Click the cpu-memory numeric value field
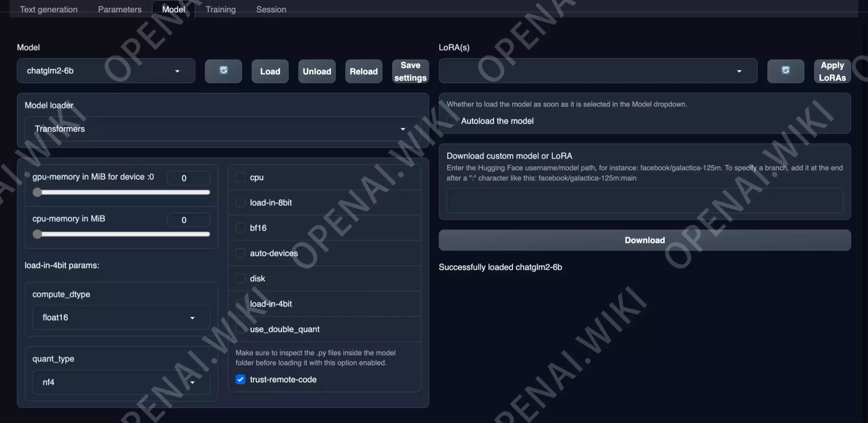Image resolution: width=868 pixels, height=423 pixels. tap(189, 220)
